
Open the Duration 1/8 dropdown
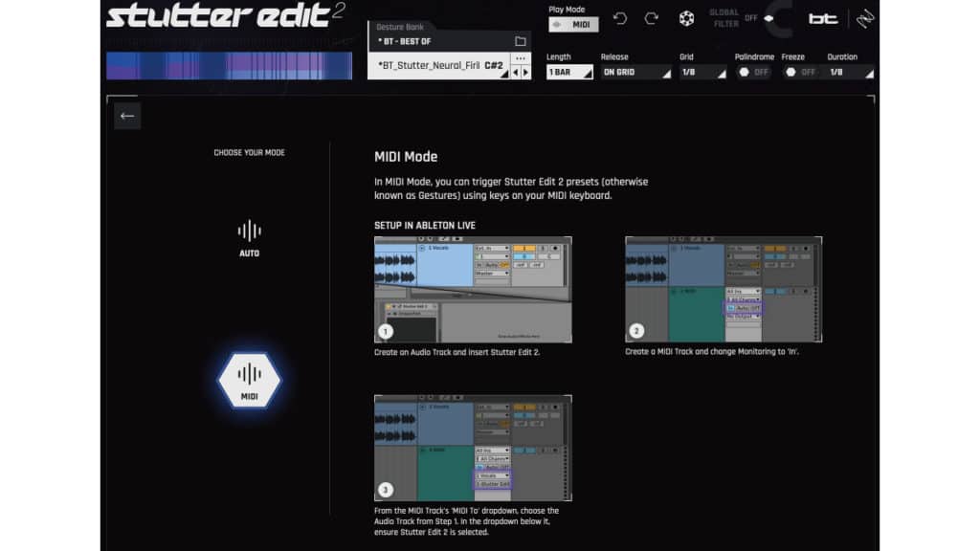851,73
